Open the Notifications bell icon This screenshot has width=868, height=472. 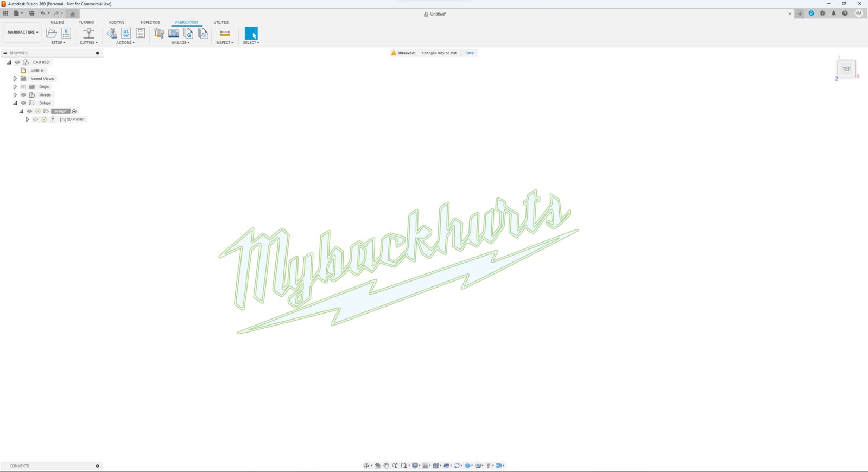click(x=834, y=14)
